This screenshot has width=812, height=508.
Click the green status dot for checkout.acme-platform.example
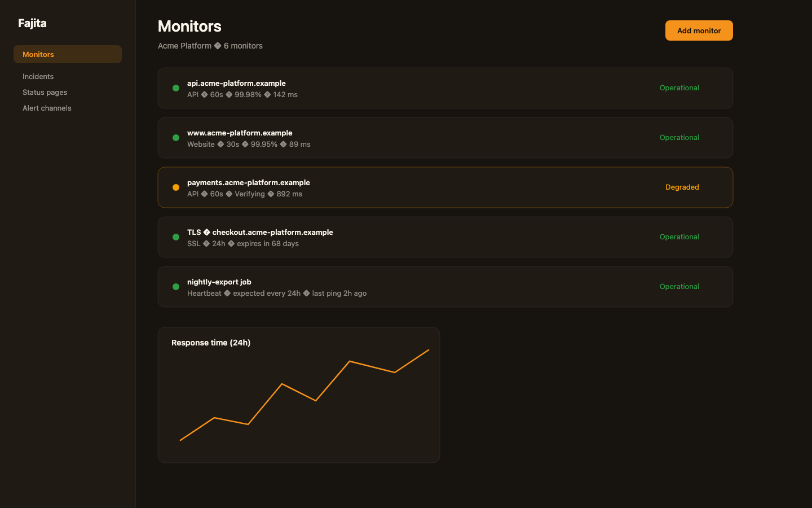pos(176,237)
